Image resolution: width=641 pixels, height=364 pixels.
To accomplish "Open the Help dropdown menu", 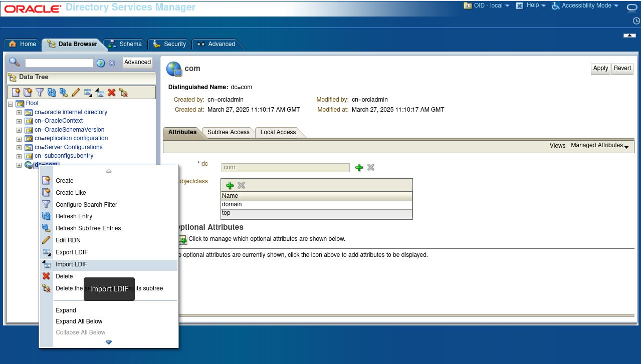I will coord(532,6).
